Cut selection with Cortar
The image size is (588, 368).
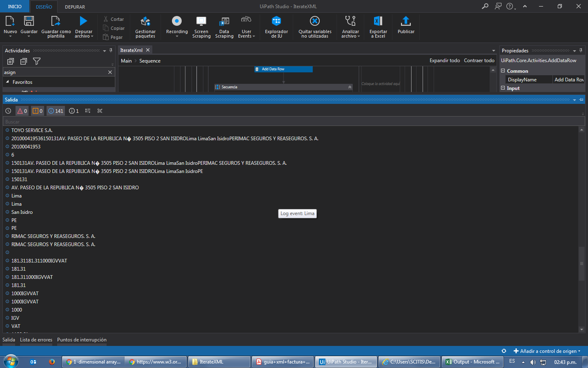point(114,19)
